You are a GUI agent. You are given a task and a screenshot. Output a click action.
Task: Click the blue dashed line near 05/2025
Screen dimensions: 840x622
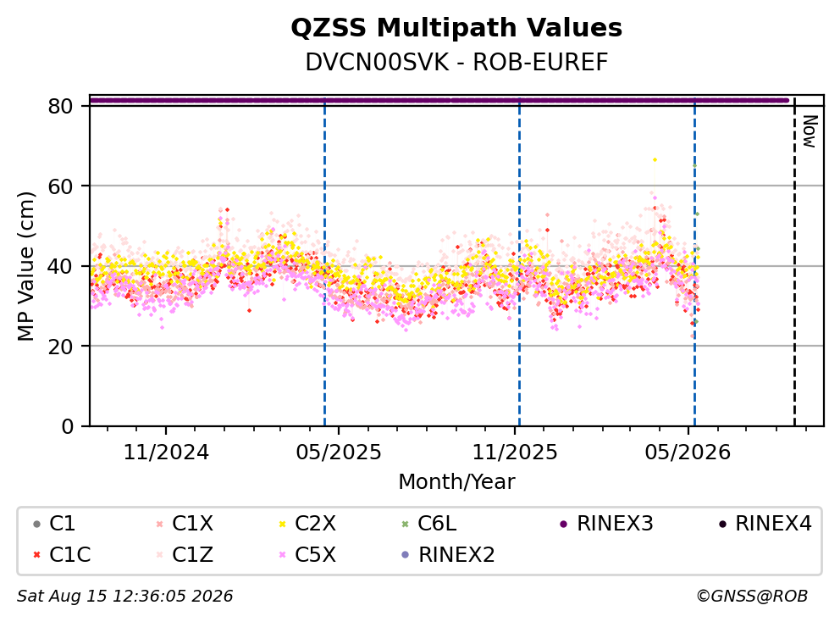(x=324, y=261)
